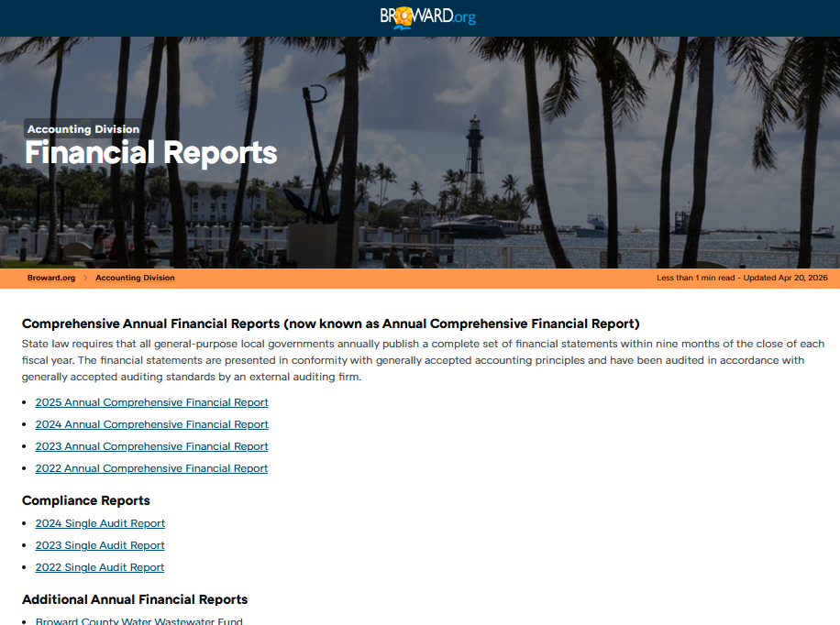Click the state law description paragraph
This screenshot has width=840, height=625.
click(423, 360)
